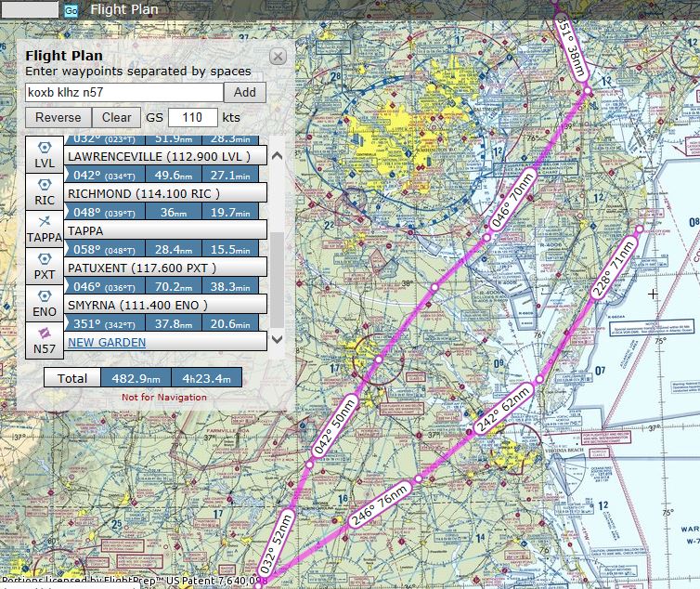Screen dimensions: 700x589
Task: Click route node between 228° and 242° legs
Action: pyautogui.click(x=539, y=379)
